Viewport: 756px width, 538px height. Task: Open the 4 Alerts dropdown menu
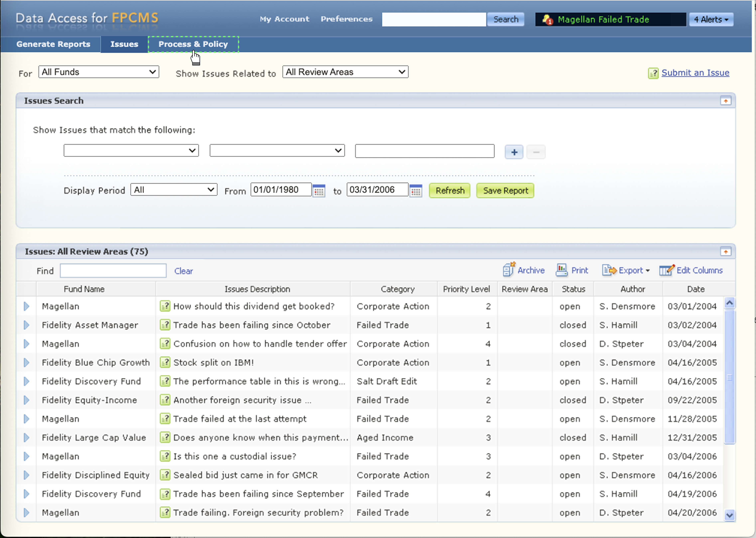(x=711, y=20)
